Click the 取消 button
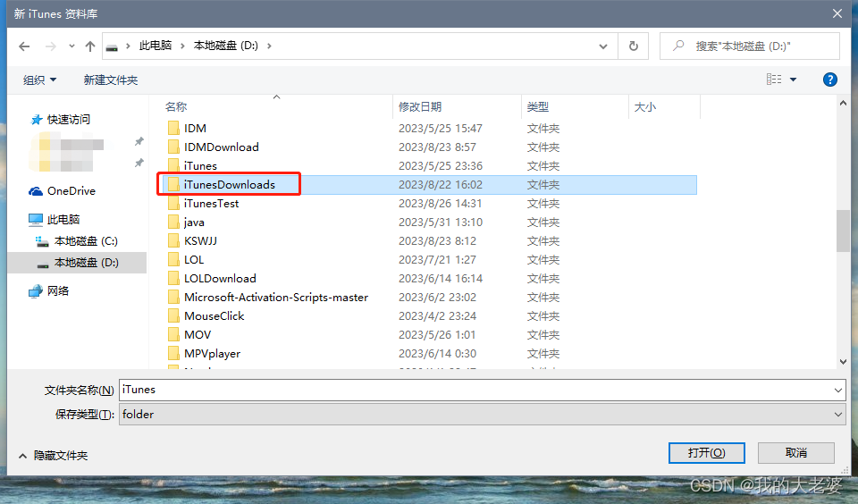This screenshot has width=858, height=504. pos(796,453)
